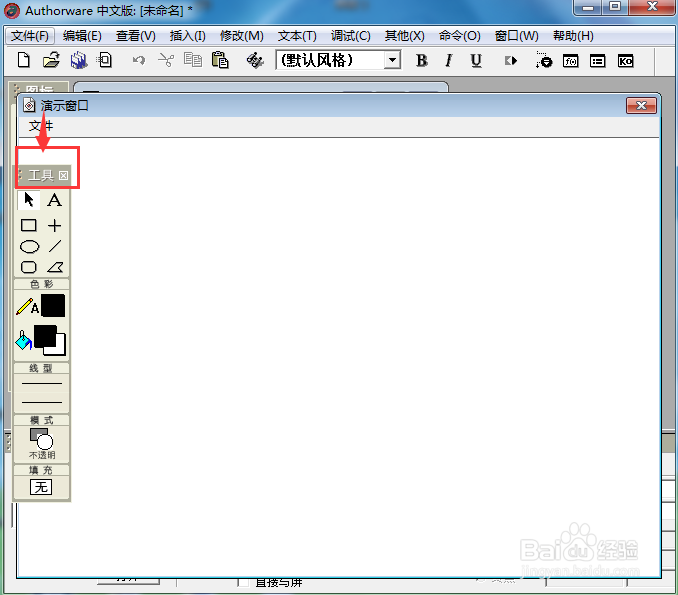Open the 调试(C) menu
The width and height of the screenshot is (678, 595).
tap(351, 35)
